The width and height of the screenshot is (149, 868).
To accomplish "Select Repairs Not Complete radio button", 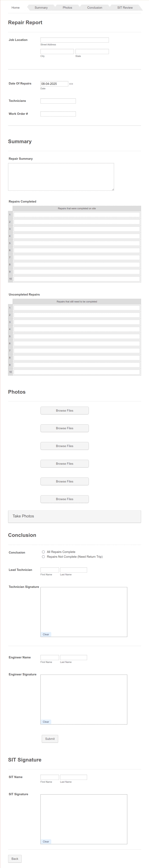I will (x=43, y=557).
